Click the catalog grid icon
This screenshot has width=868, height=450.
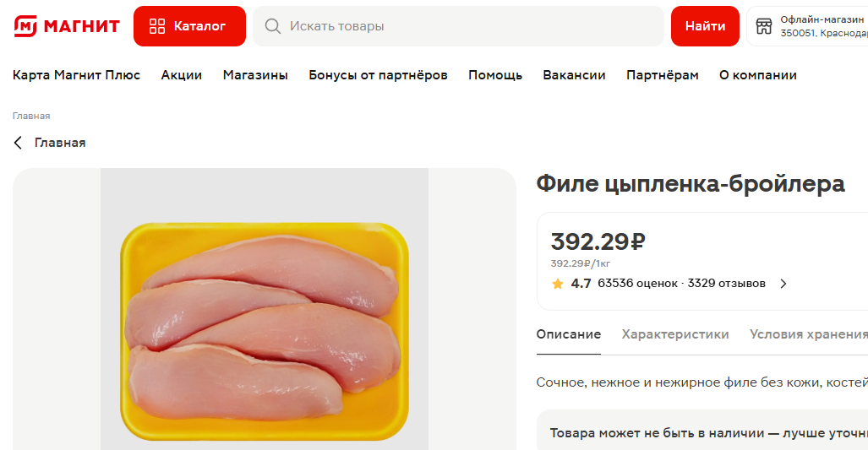pyautogui.click(x=157, y=26)
